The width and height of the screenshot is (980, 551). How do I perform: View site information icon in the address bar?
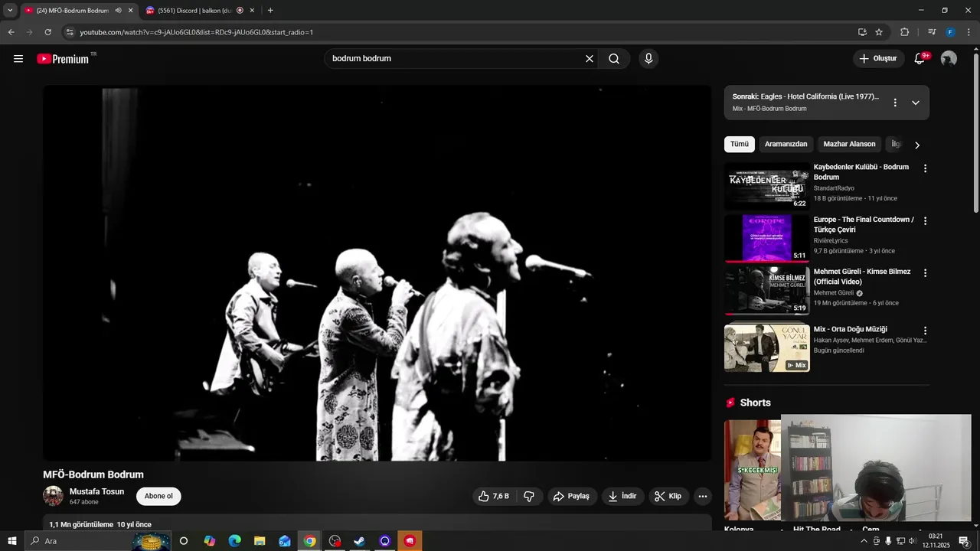click(70, 32)
